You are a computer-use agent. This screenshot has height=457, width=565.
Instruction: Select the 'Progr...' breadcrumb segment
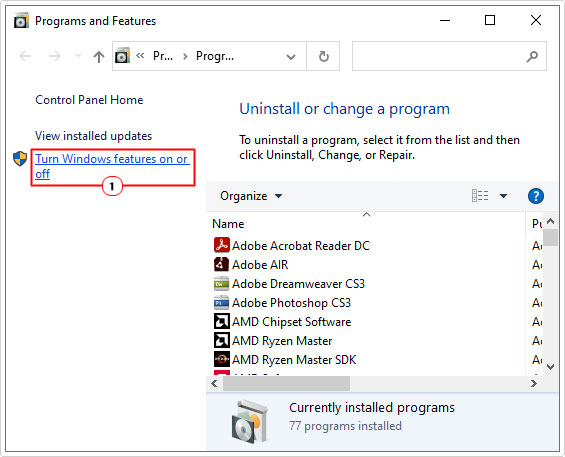pos(215,56)
